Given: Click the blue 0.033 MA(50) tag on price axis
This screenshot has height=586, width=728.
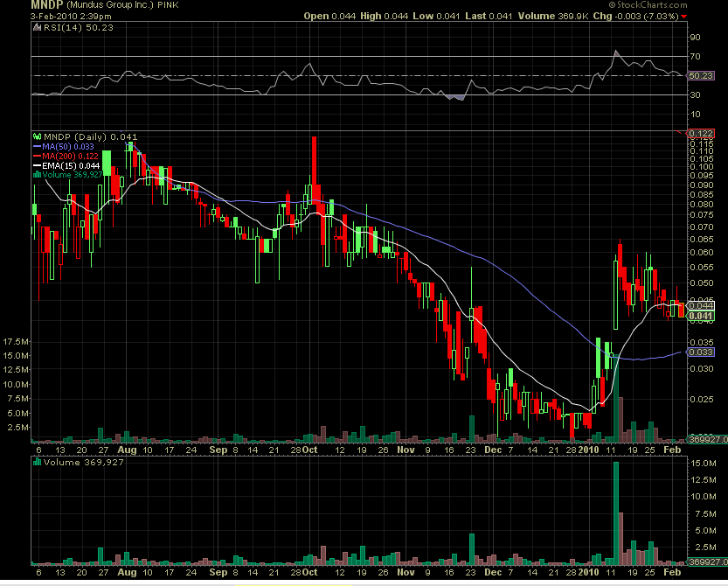Looking at the screenshot, I should tap(701, 352).
